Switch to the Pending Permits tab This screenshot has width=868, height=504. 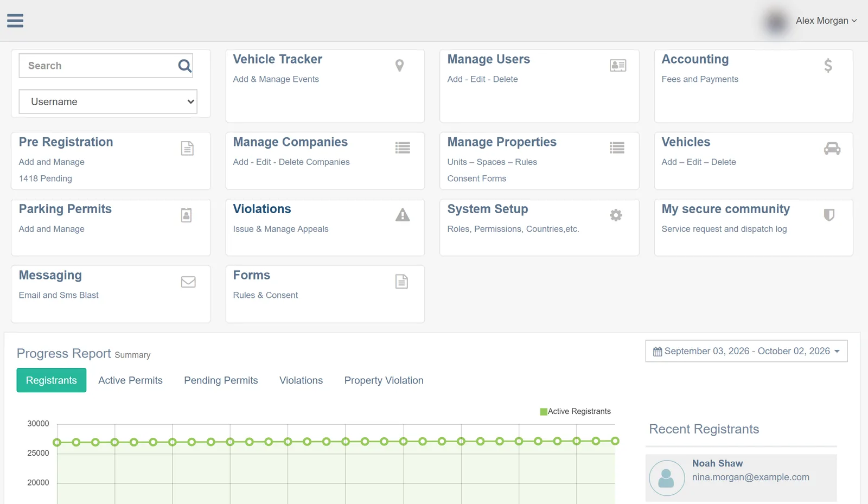point(221,380)
